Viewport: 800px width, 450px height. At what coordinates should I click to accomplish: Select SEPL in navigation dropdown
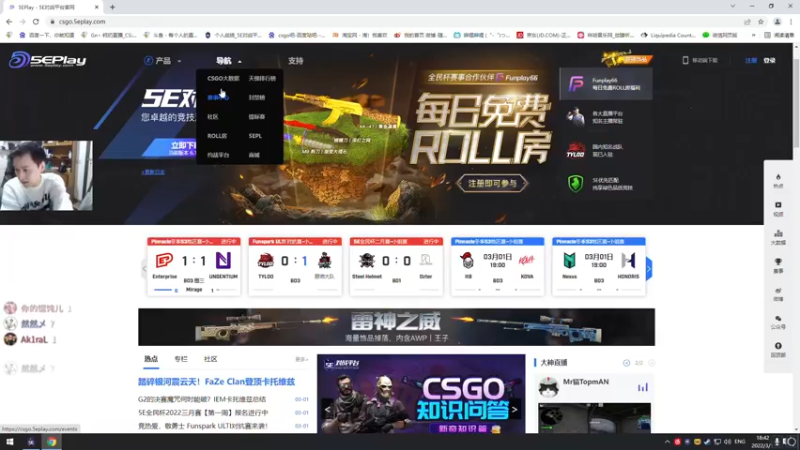point(255,136)
